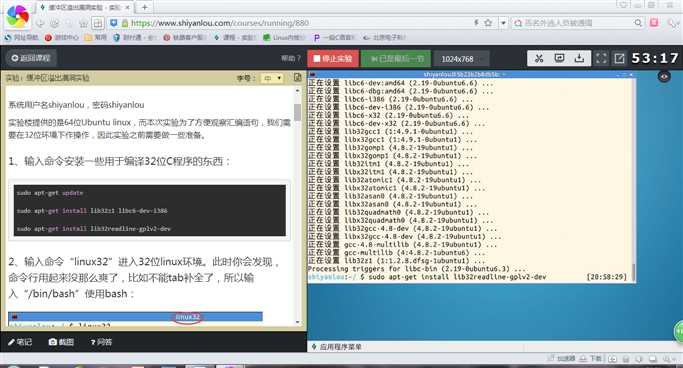
Task: Toggle fullscreen mode for the lab desktop
Action: [x=601, y=58]
